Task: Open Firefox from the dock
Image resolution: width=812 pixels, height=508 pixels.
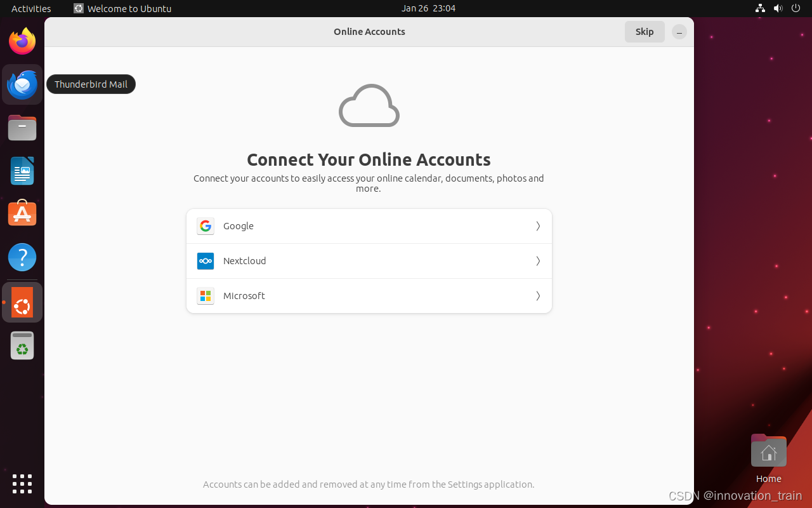Action: point(22,41)
